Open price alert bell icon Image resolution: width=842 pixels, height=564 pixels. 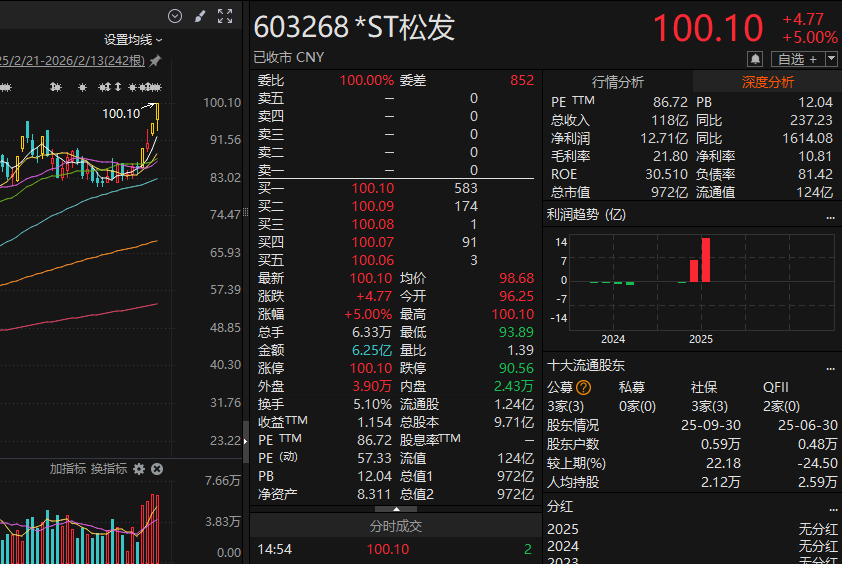pos(755,60)
